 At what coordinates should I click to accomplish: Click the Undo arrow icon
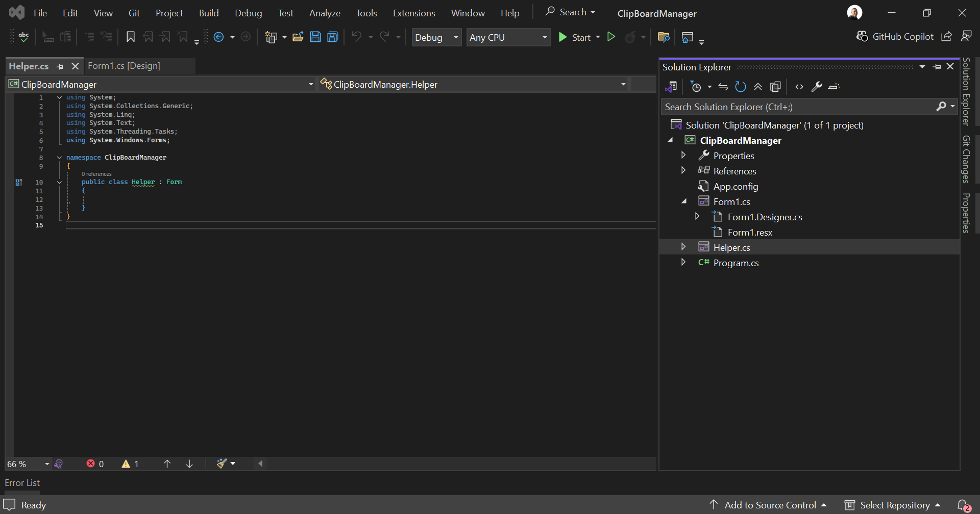tap(357, 37)
